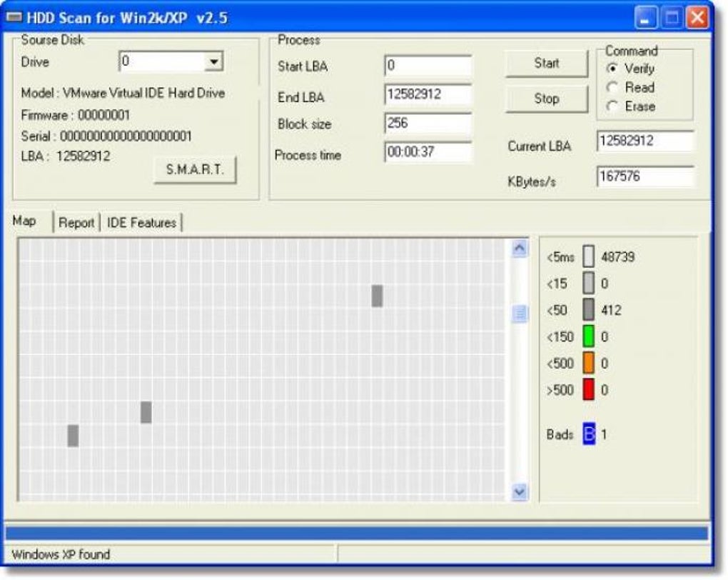Screen dimensions: 728x580
Task: Click the Process time field
Action: pyautogui.click(x=428, y=152)
